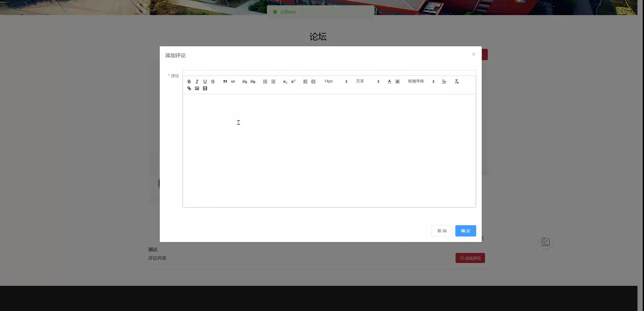The width and height of the screenshot is (644, 311).
Task: Apply Heading 1 style
Action: [x=245, y=82]
